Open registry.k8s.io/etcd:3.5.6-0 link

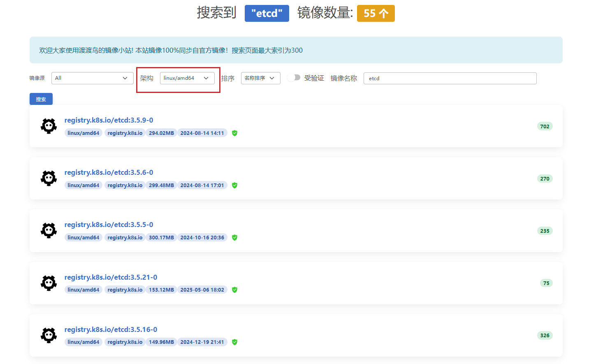pos(109,172)
